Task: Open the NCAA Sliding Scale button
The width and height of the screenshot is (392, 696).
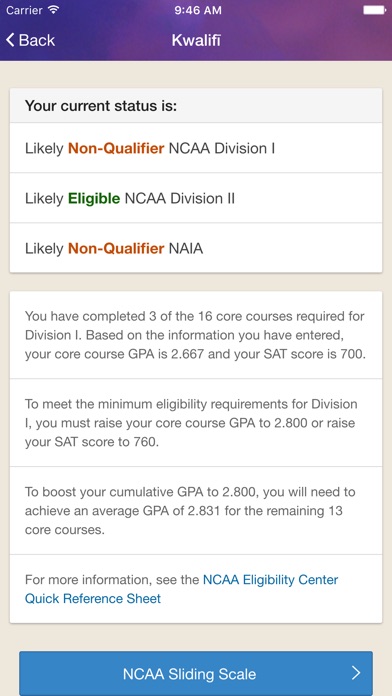Action: pyautogui.click(x=196, y=673)
